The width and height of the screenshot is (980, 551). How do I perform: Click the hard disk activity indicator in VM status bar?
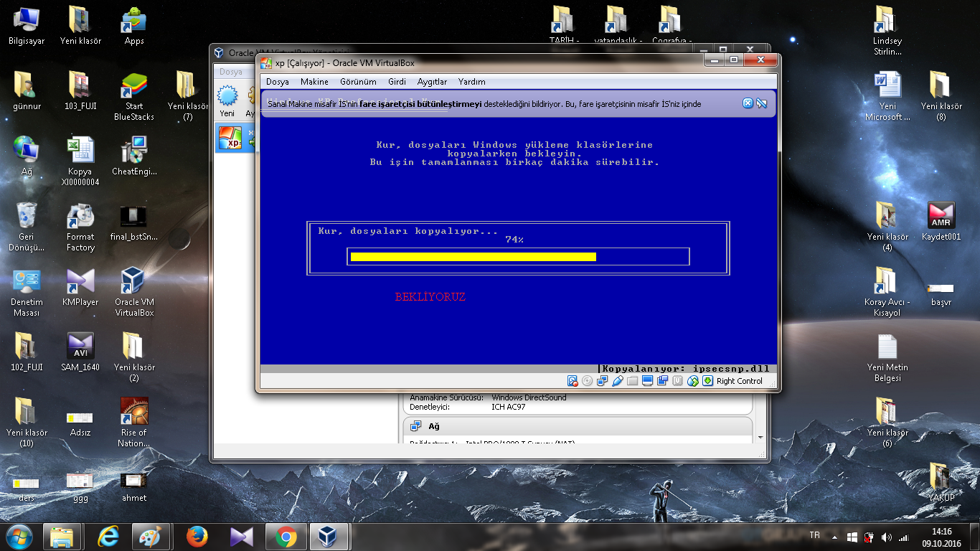point(573,381)
